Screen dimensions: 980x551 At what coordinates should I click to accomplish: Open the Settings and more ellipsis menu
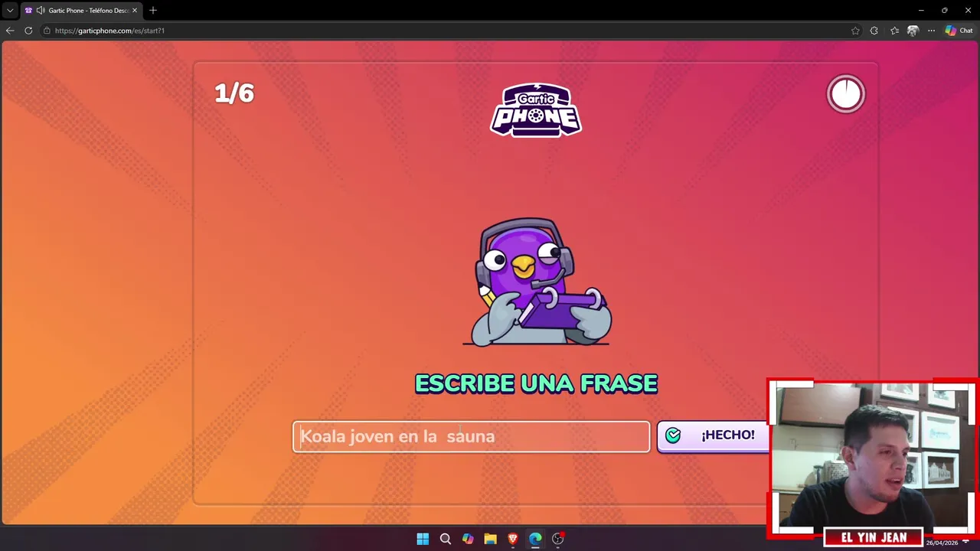(931, 31)
